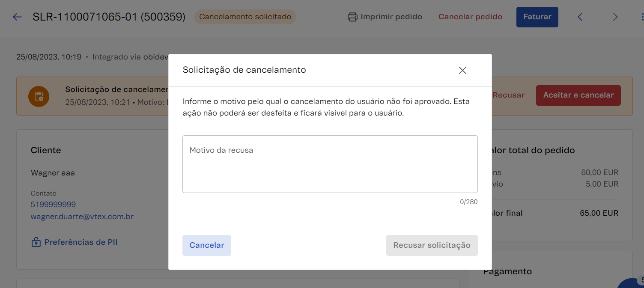Image resolution: width=644 pixels, height=288 pixels.
Task: Open Preferências de PII lock link
Action: tap(75, 242)
